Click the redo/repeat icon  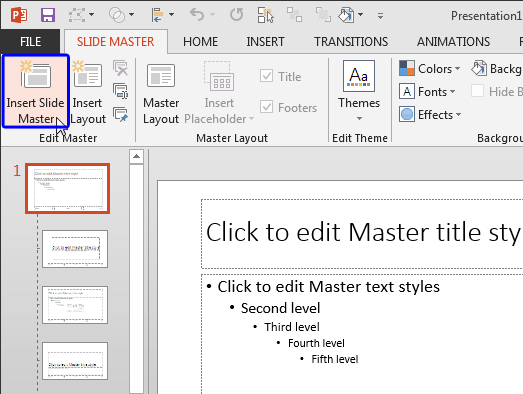236,15
